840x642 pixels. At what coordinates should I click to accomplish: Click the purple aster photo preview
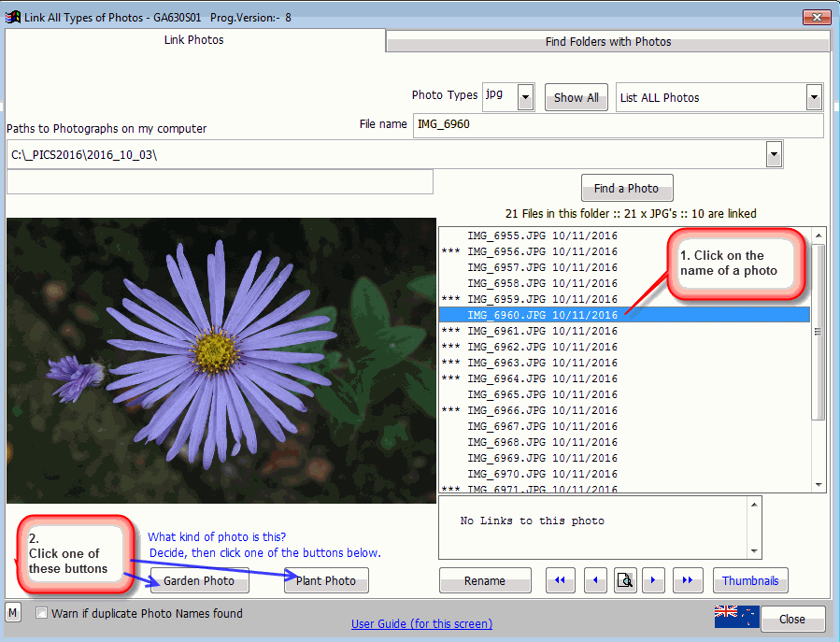click(x=221, y=360)
